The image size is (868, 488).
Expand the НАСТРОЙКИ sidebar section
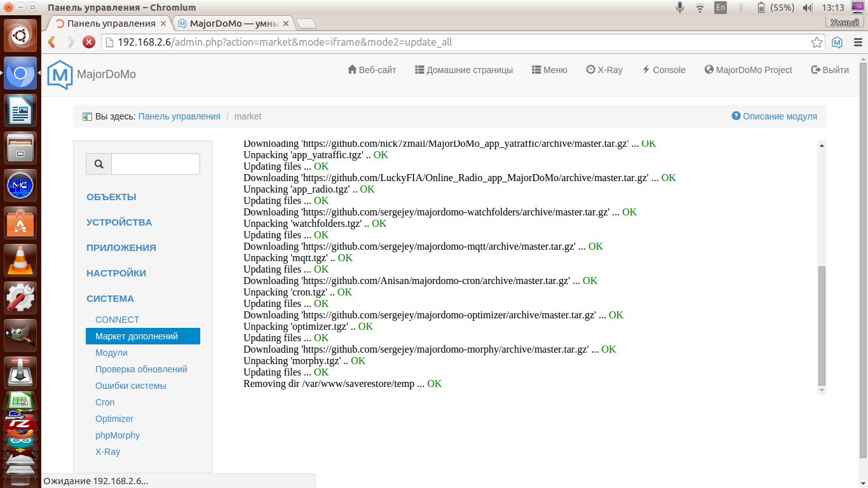click(x=116, y=273)
